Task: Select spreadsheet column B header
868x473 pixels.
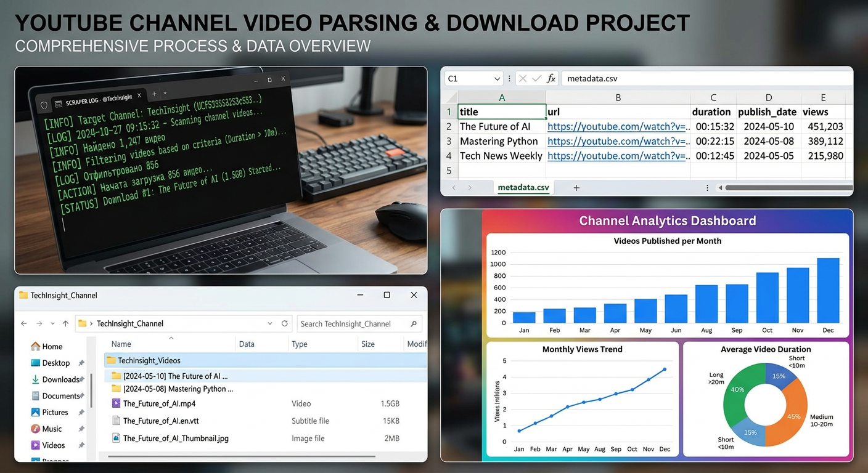Action: tap(618, 97)
